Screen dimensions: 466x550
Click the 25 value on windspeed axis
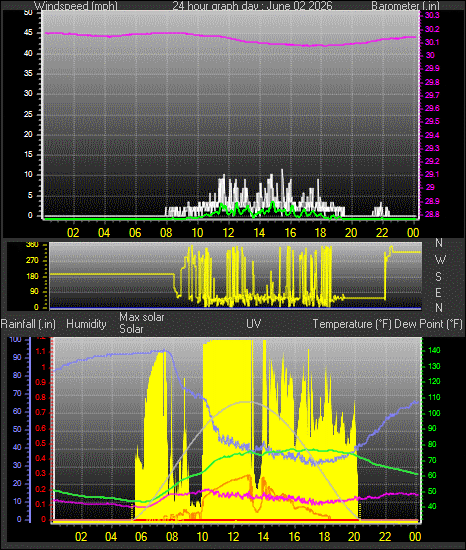[28, 114]
